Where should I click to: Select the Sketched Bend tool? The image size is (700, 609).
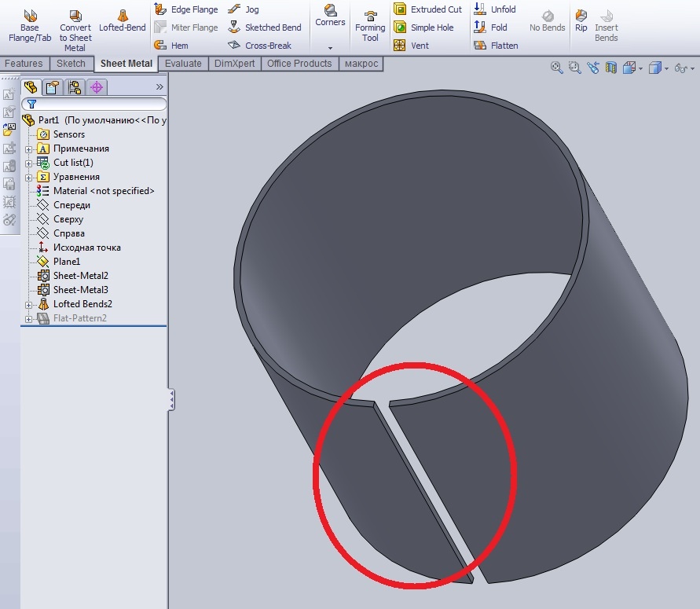coord(264,28)
